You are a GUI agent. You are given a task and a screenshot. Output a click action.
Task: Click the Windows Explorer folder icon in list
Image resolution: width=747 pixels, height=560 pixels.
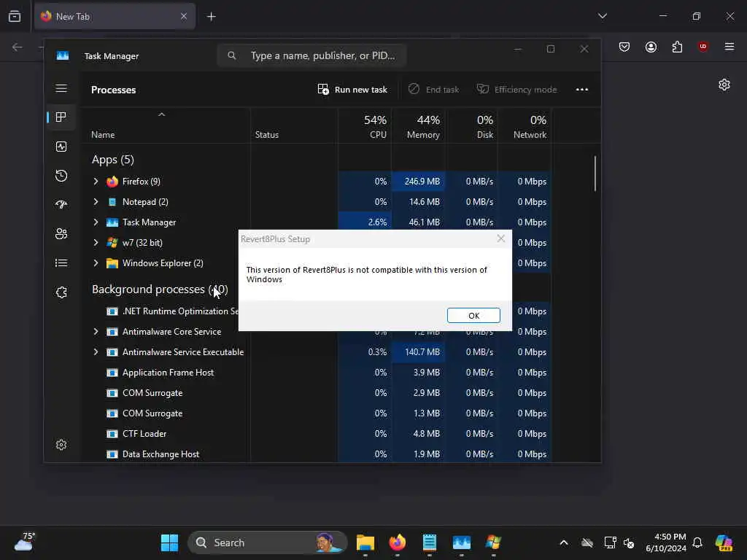tap(112, 263)
